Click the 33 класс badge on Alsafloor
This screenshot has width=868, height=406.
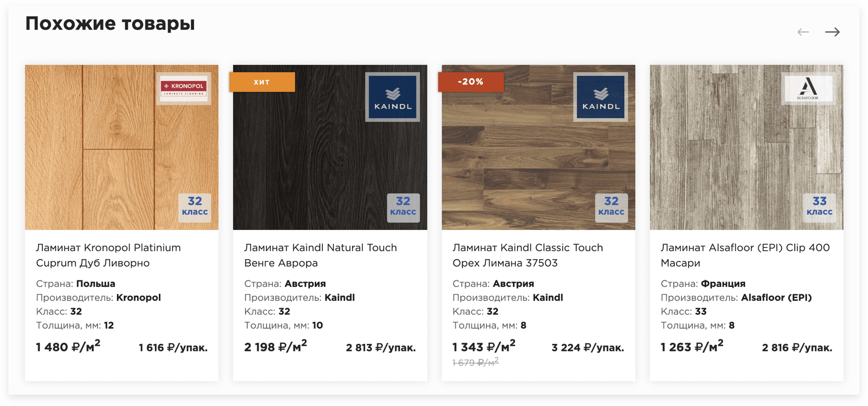[x=819, y=206]
